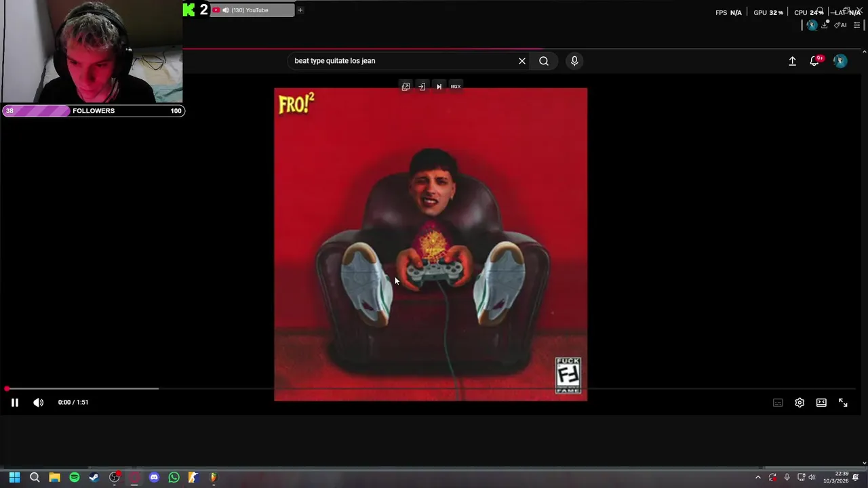Select the (130) YouTube browser tab

(252, 10)
